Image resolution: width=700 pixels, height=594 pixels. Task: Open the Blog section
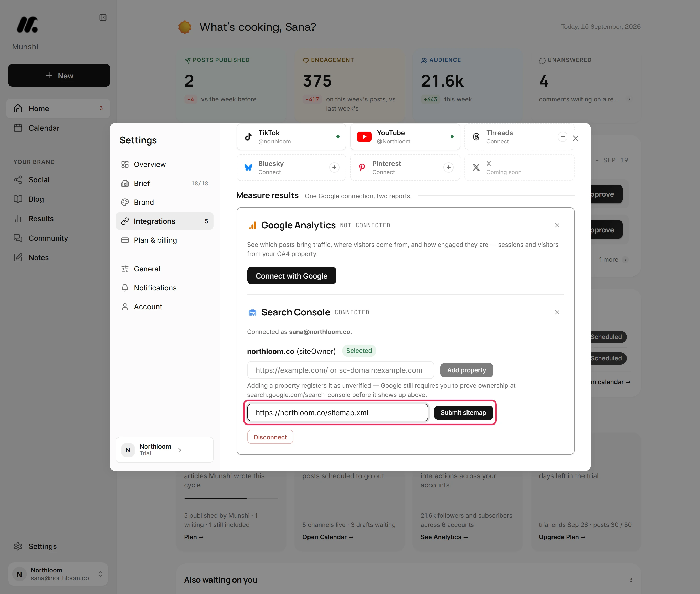pos(58,199)
